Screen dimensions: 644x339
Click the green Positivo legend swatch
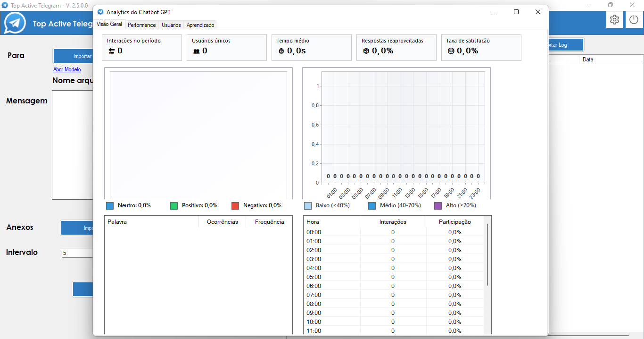(174, 206)
